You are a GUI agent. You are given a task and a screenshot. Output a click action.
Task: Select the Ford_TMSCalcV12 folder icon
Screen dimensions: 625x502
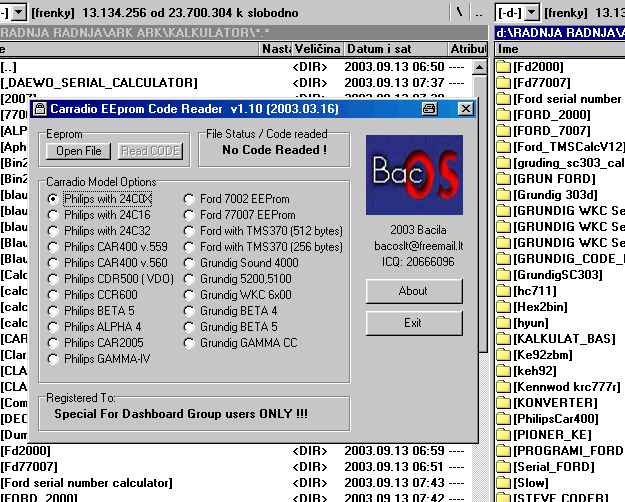(504, 147)
